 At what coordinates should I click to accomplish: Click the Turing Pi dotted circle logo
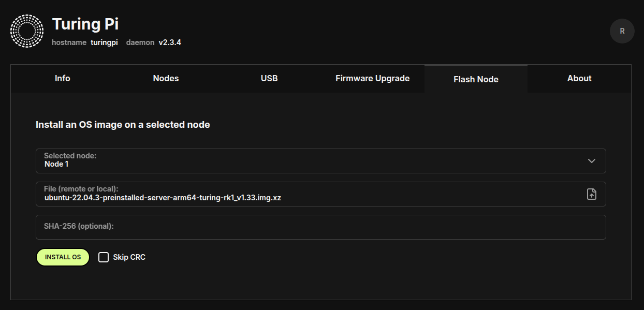[x=27, y=31]
